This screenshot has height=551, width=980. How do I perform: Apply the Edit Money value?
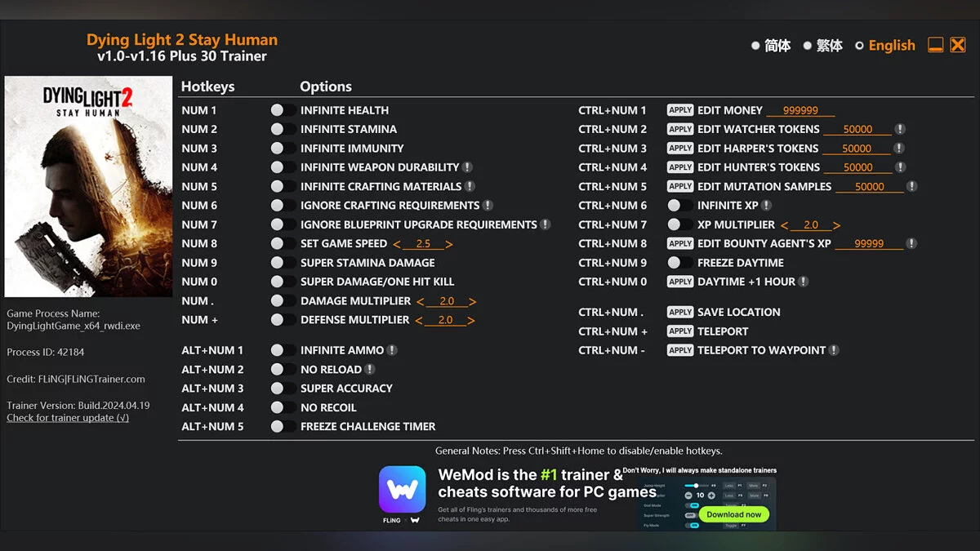tap(679, 110)
